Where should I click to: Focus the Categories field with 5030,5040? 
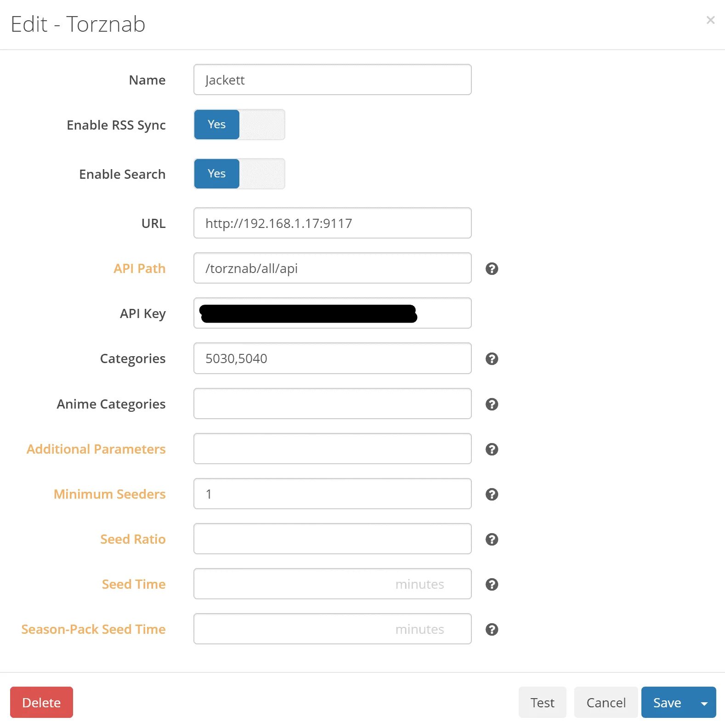coord(333,358)
